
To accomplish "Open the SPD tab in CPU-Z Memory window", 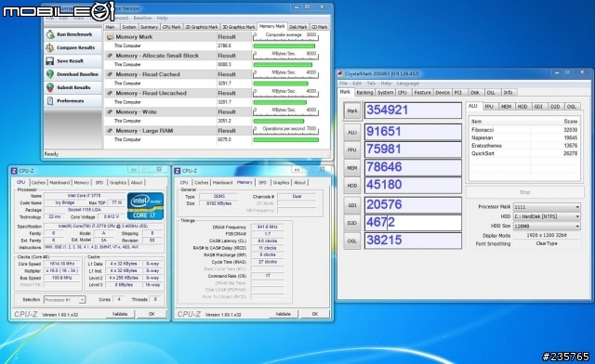I will (262, 182).
